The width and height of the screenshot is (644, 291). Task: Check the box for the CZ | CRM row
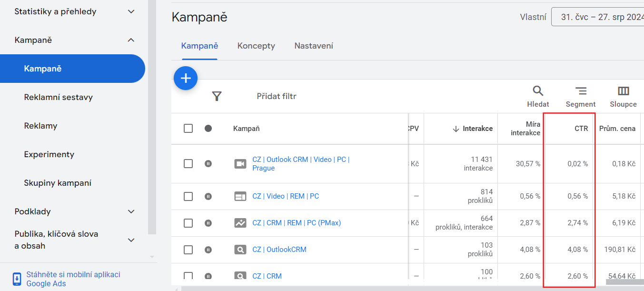188,276
